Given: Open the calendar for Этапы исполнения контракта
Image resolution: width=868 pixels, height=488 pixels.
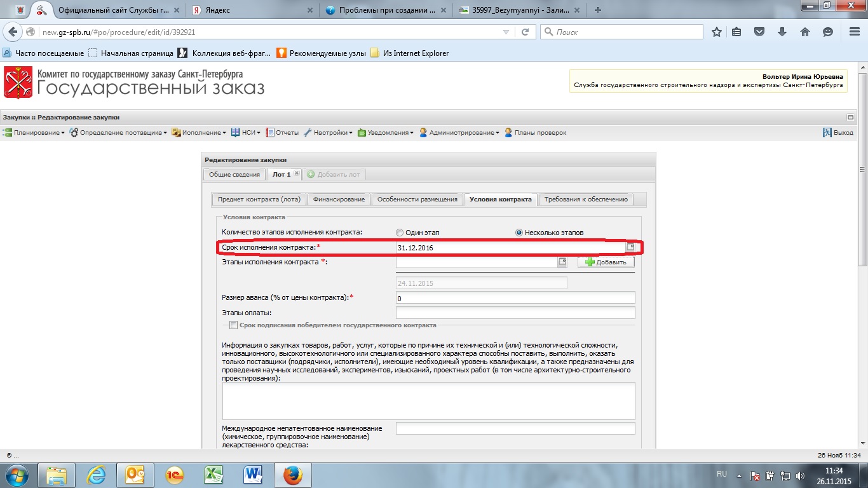Looking at the screenshot, I should [562, 262].
